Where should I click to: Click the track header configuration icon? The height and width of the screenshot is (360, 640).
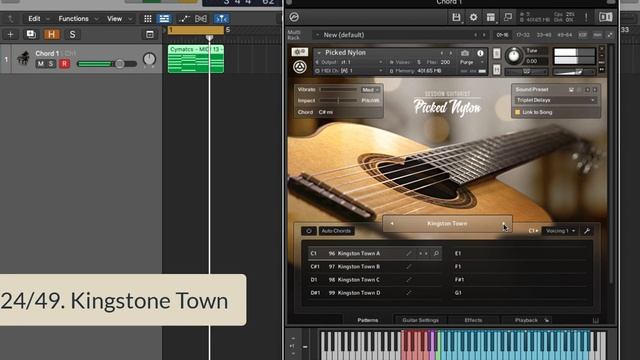coord(150,35)
